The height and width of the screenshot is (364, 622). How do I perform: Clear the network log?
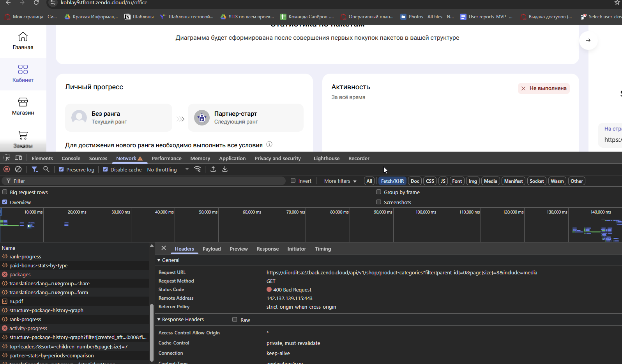[x=18, y=169]
